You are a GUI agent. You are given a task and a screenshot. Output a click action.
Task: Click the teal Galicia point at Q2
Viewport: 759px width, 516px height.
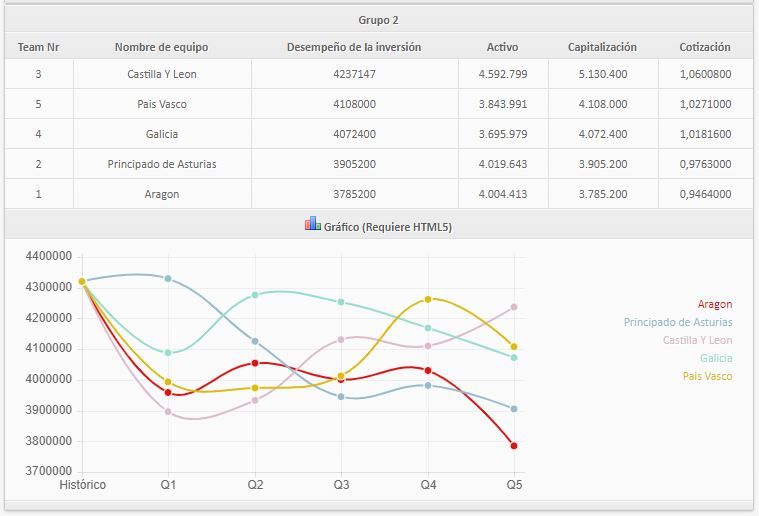coord(255,295)
